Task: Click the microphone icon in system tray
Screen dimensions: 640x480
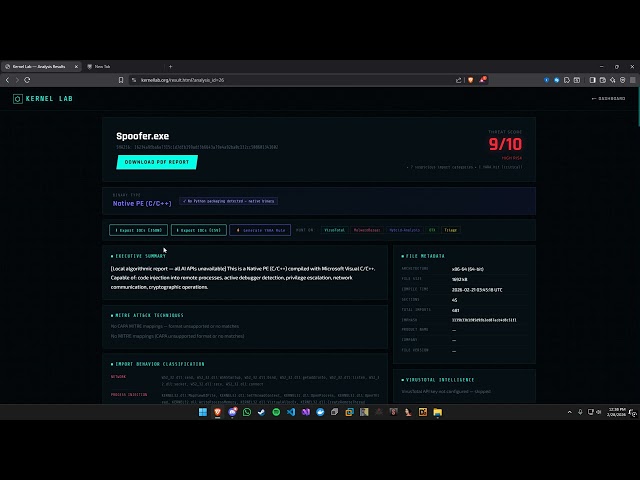Action: 580,412
